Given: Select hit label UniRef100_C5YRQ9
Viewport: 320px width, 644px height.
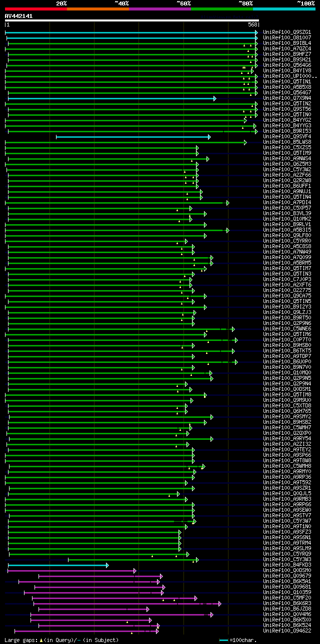Looking at the screenshot, I should click(287, 554).
